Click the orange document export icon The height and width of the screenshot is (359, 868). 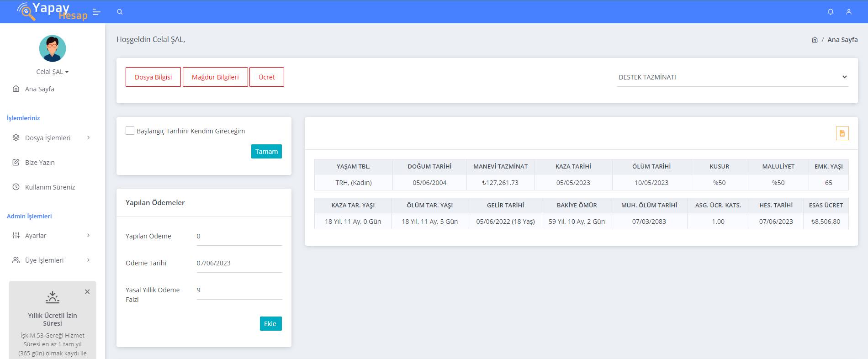[842, 133]
